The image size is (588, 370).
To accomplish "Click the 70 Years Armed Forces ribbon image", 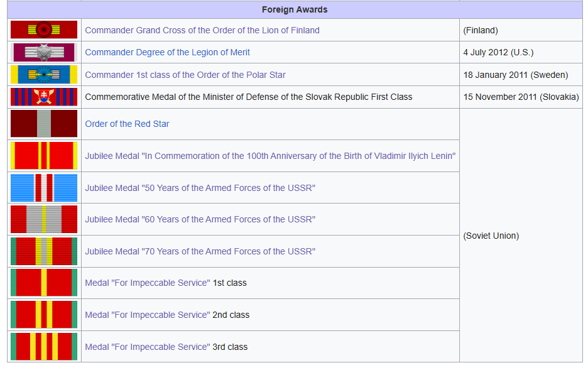I will [x=44, y=251].
